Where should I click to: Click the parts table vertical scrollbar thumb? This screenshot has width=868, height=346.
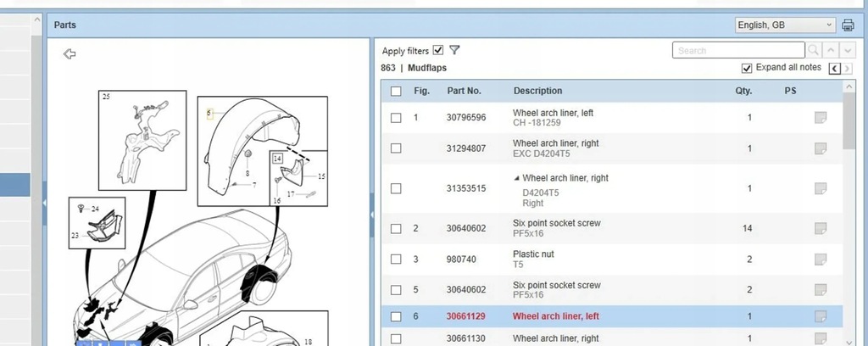tap(849, 120)
